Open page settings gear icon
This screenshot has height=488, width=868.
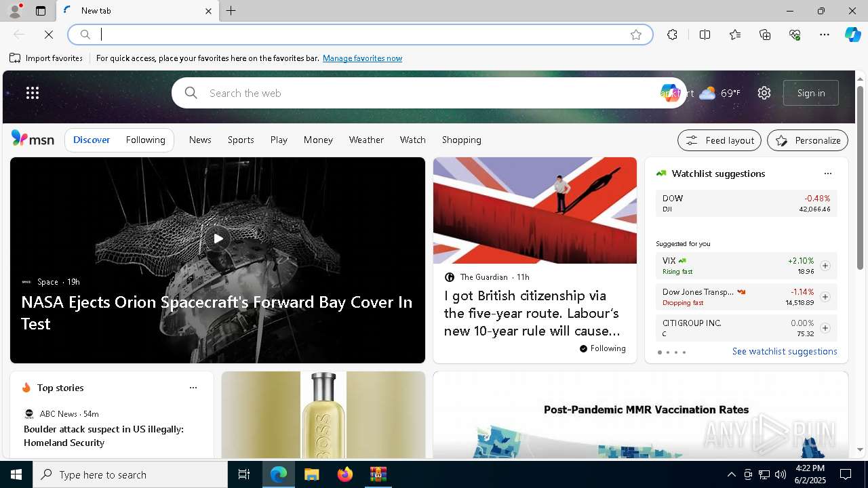point(764,93)
